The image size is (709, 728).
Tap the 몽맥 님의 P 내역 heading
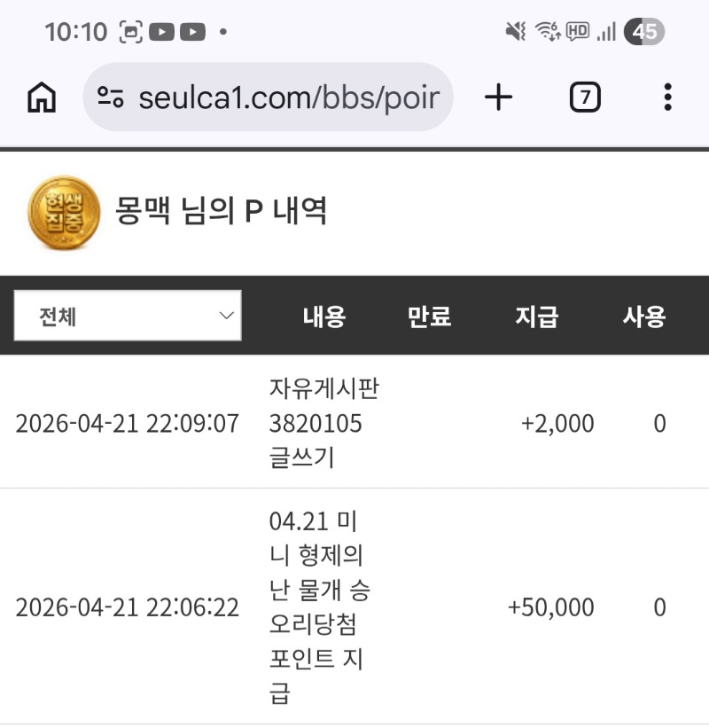point(222,211)
